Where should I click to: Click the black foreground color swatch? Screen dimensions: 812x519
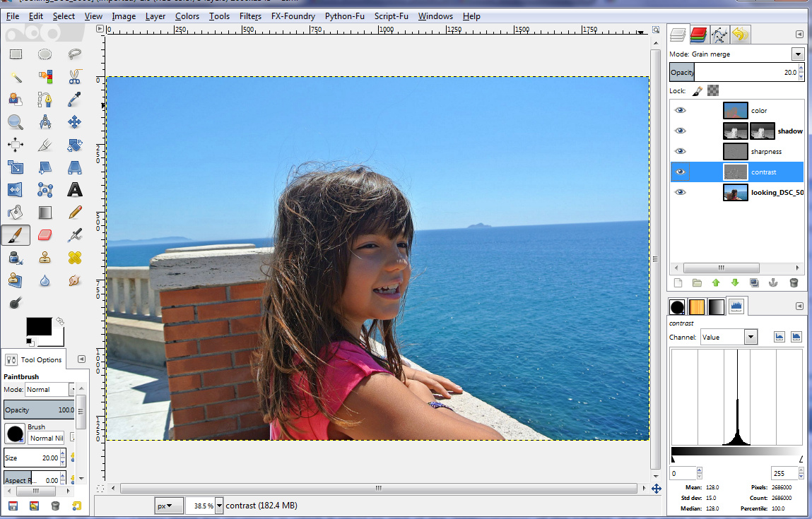coord(39,326)
